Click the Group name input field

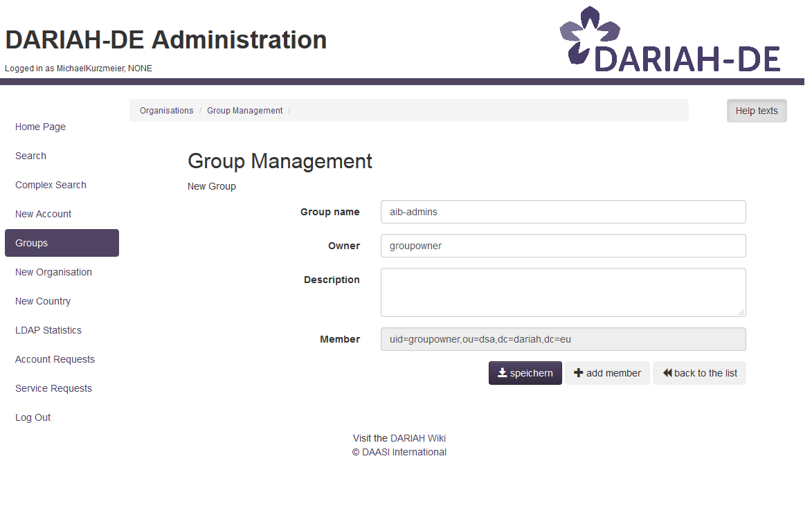[563, 212]
